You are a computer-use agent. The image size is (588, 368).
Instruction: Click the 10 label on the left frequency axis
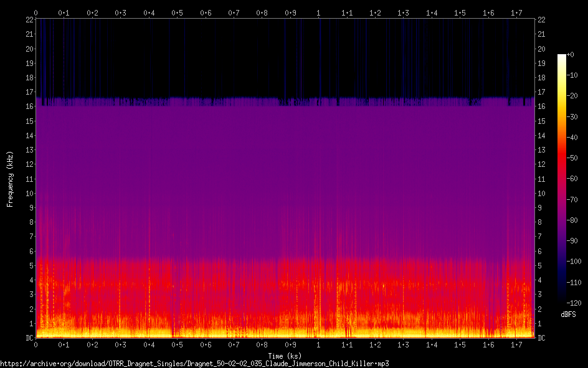point(27,193)
